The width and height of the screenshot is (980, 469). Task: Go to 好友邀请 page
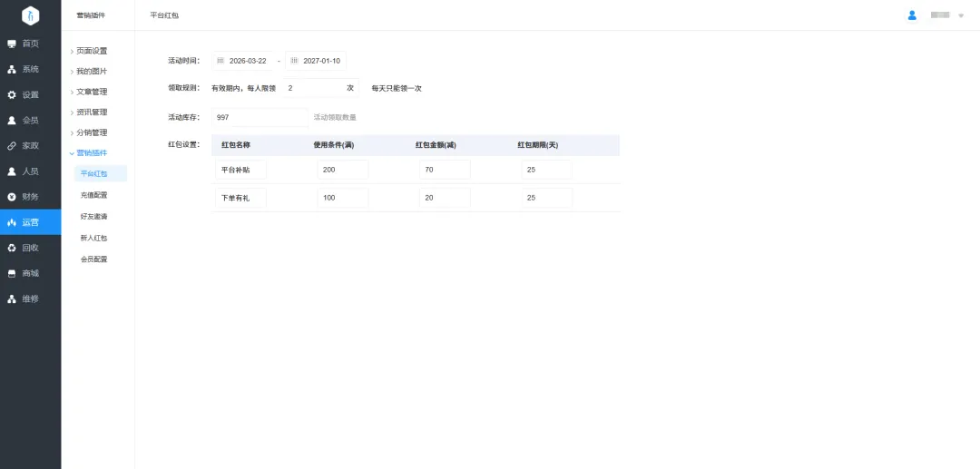tap(93, 217)
